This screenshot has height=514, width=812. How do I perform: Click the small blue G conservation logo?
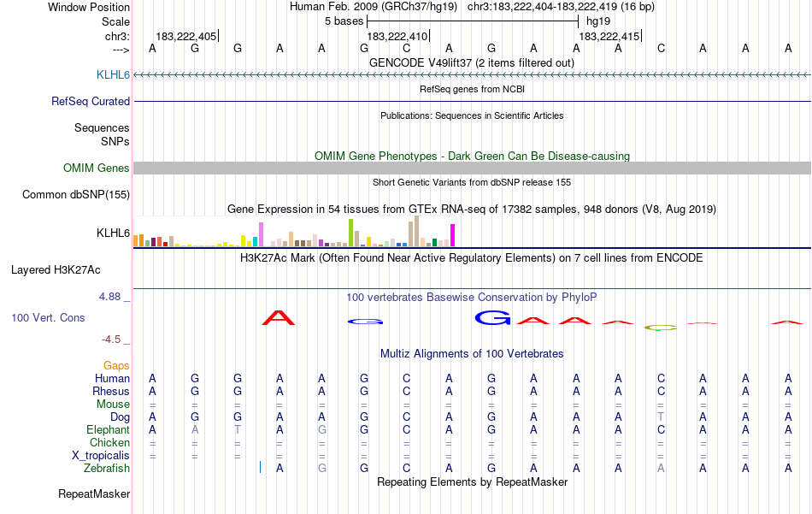tap(365, 322)
